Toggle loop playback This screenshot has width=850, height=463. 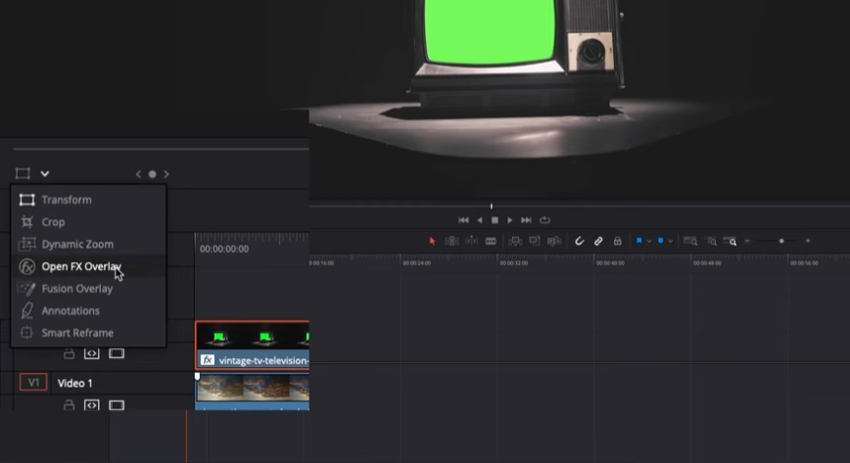click(545, 220)
